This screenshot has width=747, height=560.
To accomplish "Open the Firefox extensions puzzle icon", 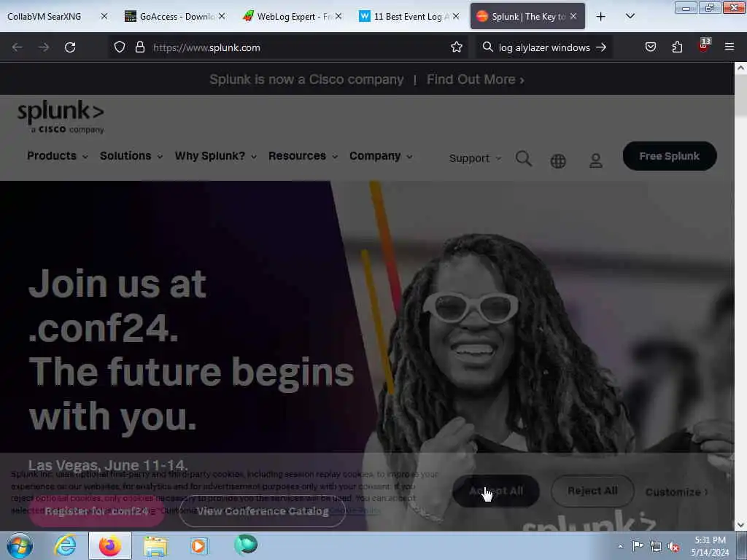I will point(677,47).
